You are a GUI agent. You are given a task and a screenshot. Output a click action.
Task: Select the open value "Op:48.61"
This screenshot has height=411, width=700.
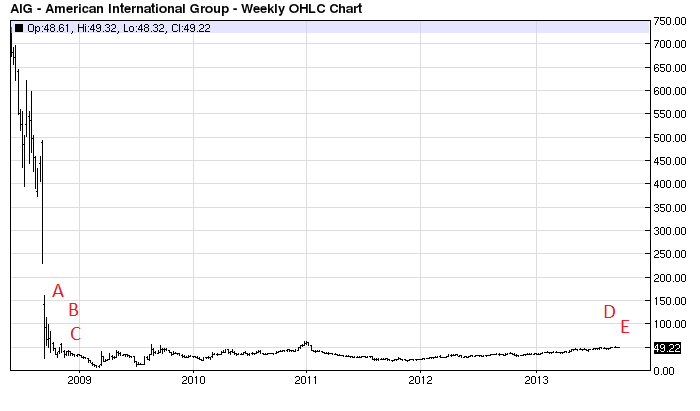point(49,28)
